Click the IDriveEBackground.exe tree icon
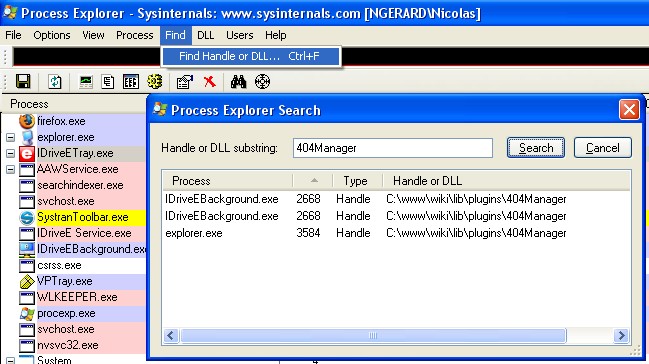 27,249
